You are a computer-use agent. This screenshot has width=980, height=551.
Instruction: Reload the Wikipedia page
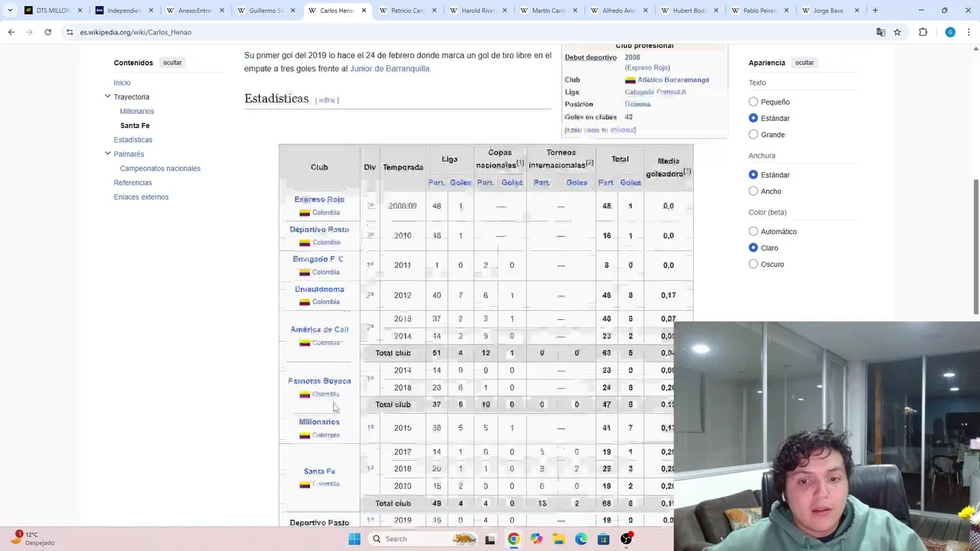(47, 32)
